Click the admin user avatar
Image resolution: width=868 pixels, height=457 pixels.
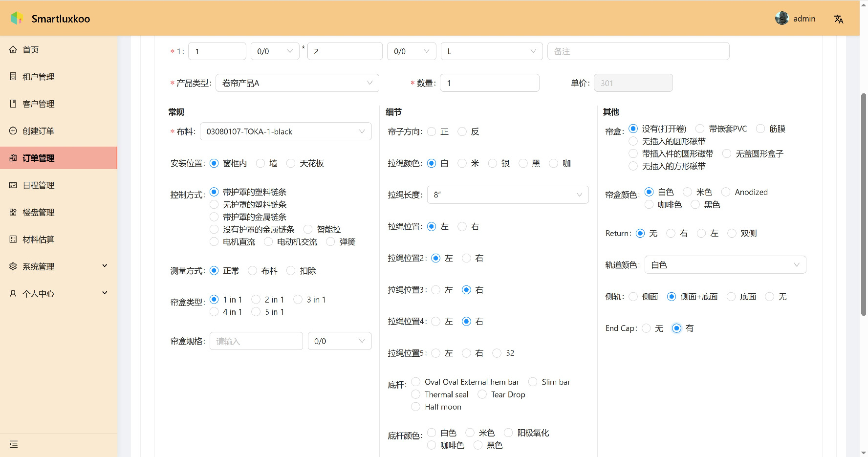click(781, 19)
